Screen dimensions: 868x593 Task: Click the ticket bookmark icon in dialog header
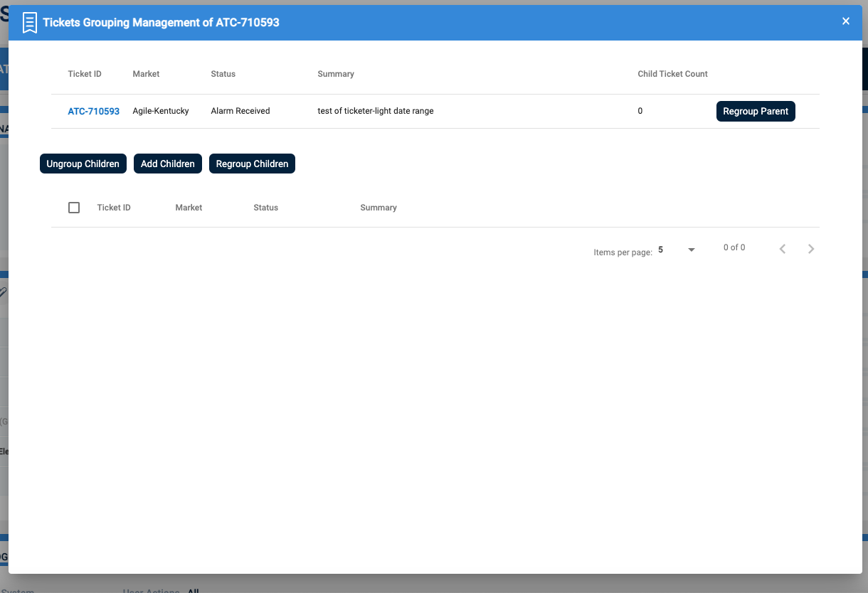point(29,23)
